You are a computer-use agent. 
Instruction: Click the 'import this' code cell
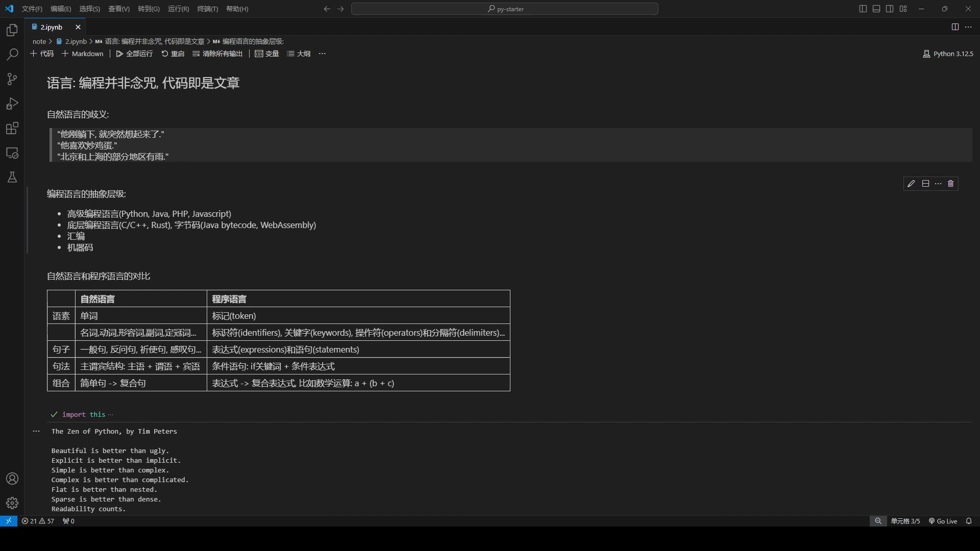(84, 414)
